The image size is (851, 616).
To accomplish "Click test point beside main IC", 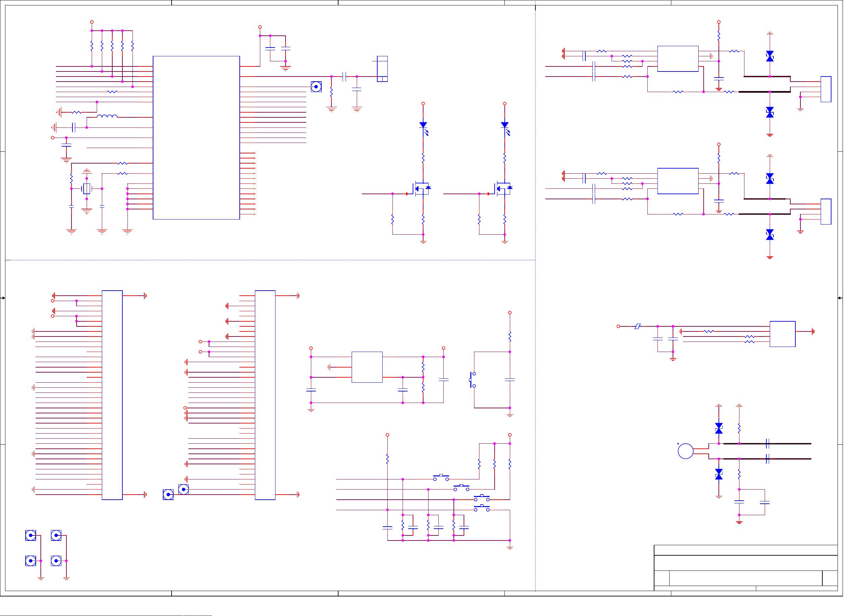I will pos(316,87).
